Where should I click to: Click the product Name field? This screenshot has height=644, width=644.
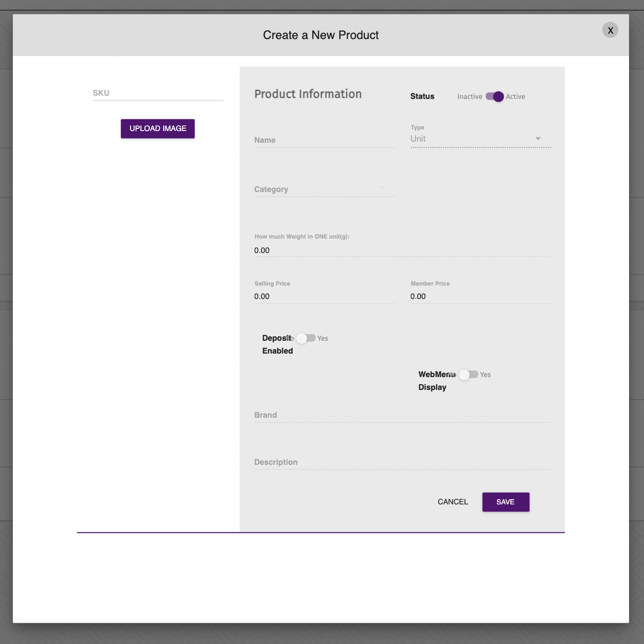click(x=324, y=140)
